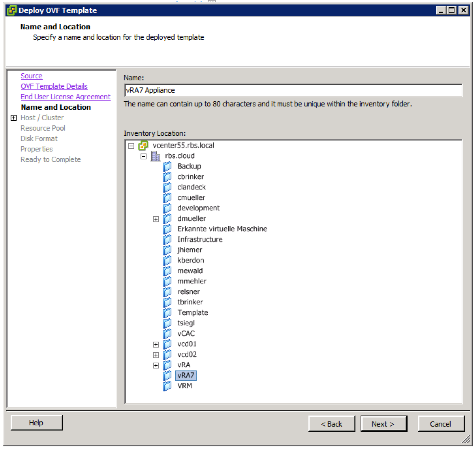Screen dimensions: 476x450
Task: Click the folder icon beside development
Action: click(x=167, y=208)
